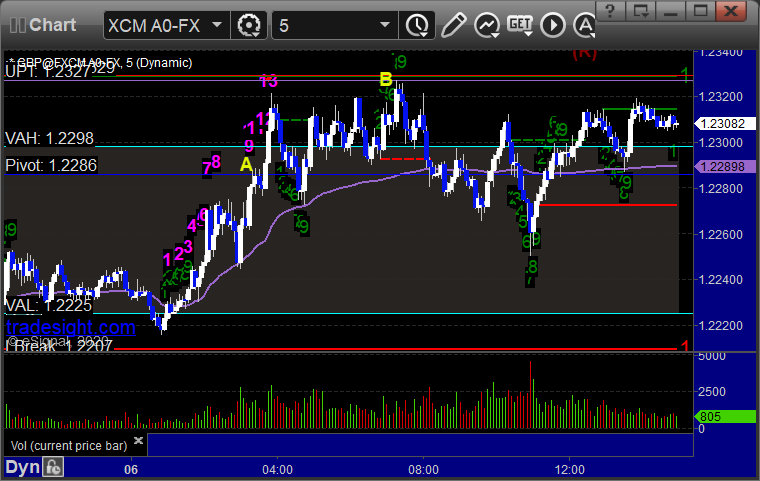Start bar replay play button
This screenshot has width=760, height=481.
coord(553,25)
